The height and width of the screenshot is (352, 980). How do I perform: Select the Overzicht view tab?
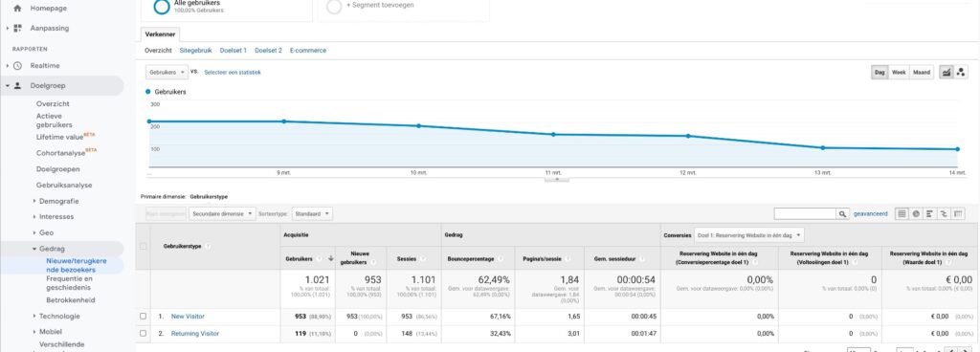(x=158, y=51)
